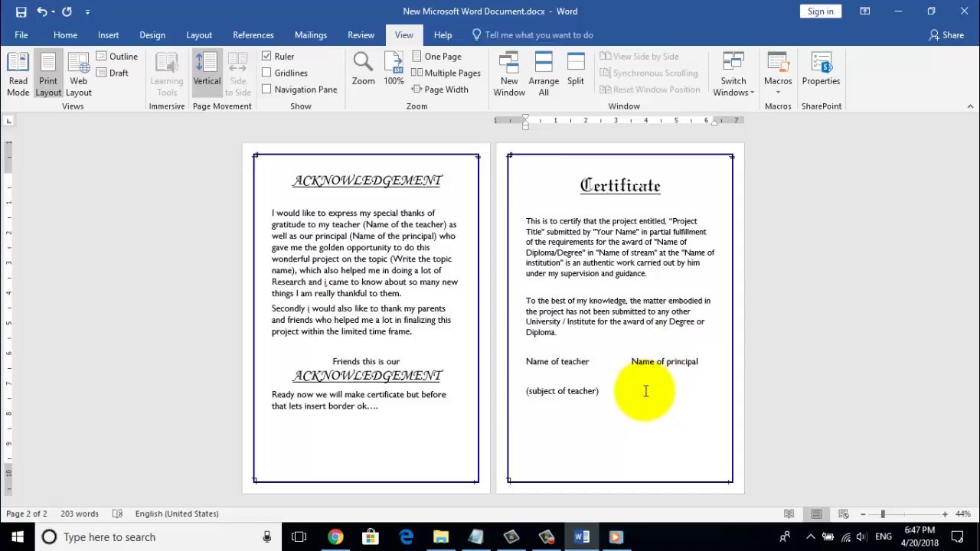The height and width of the screenshot is (551, 980).
Task: Open Windows Start menu
Action: pyautogui.click(x=18, y=536)
